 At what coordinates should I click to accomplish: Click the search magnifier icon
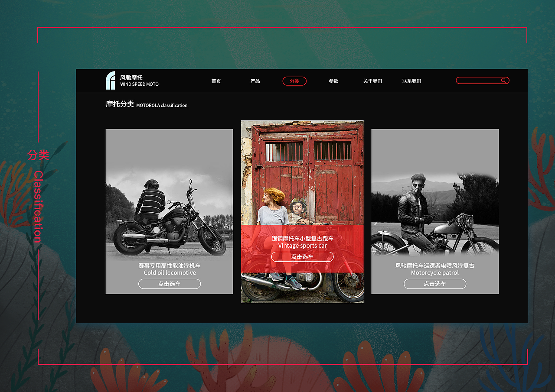(503, 81)
